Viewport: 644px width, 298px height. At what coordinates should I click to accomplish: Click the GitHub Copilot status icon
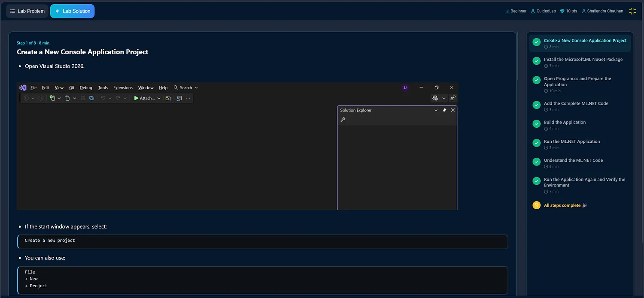click(435, 98)
